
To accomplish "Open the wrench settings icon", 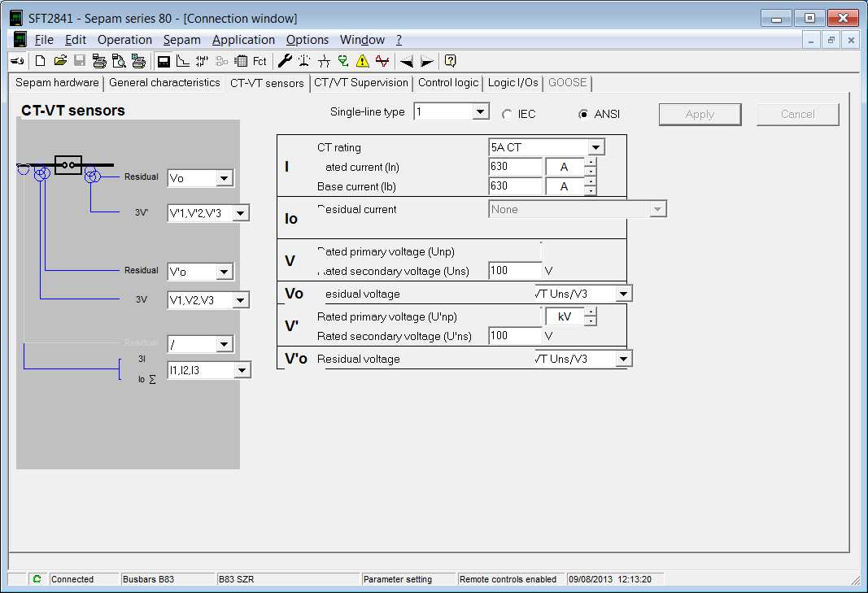I will click(x=285, y=61).
